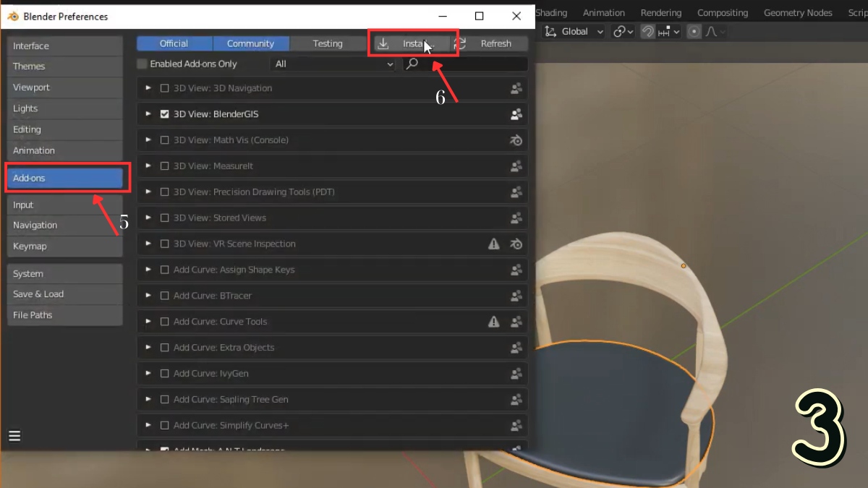This screenshot has height=488, width=868.
Task: Enable the Math Vis (Console) add-on checkbox
Action: point(164,140)
